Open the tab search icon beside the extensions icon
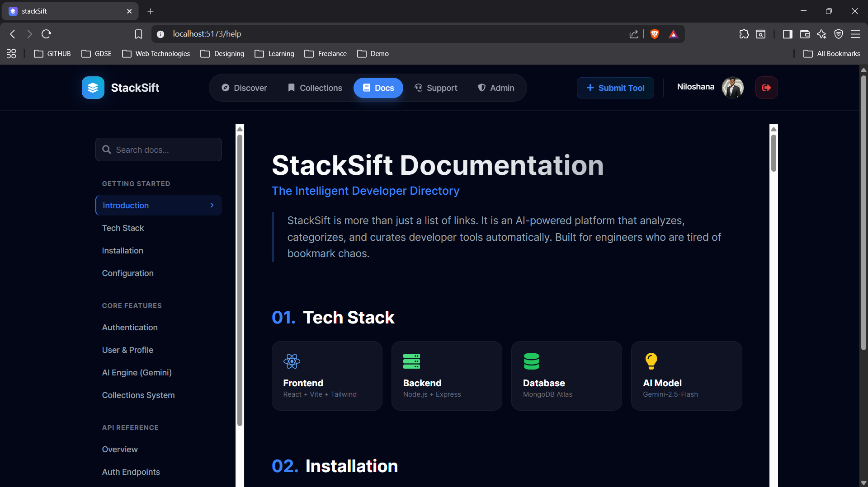The width and height of the screenshot is (868, 487). (761, 34)
